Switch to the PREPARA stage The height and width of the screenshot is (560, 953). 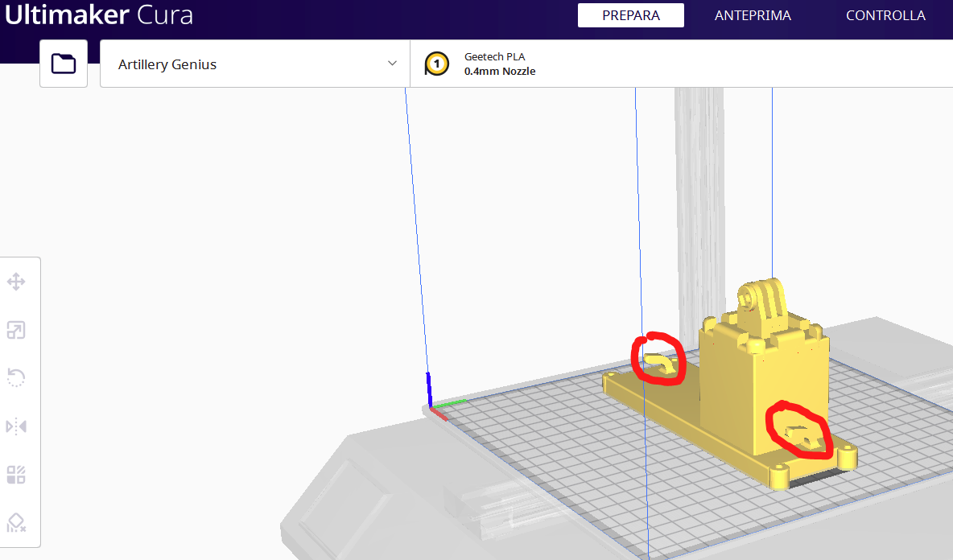pos(630,15)
